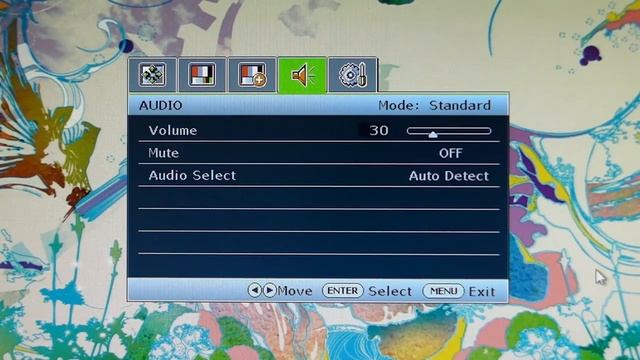Screen dimensions: 640x360
Task: Toggle the Mute OFF value
Action: [451, 153]
